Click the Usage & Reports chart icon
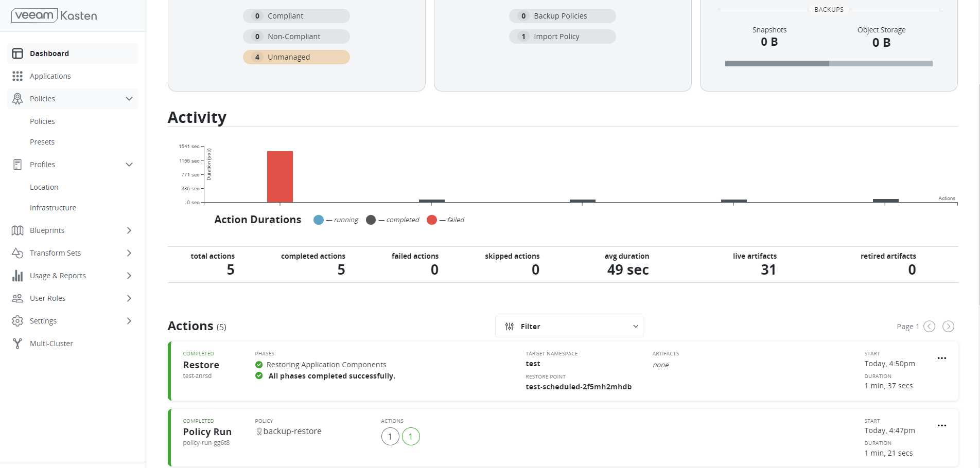Viewport: 980px width, 468px height. (x=17, y=276)
